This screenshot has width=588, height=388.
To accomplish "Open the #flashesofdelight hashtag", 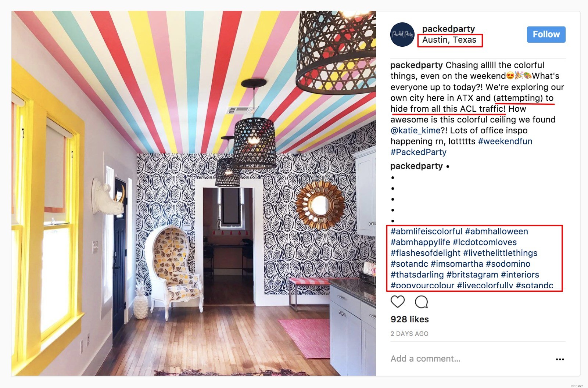I will point(426,253).
